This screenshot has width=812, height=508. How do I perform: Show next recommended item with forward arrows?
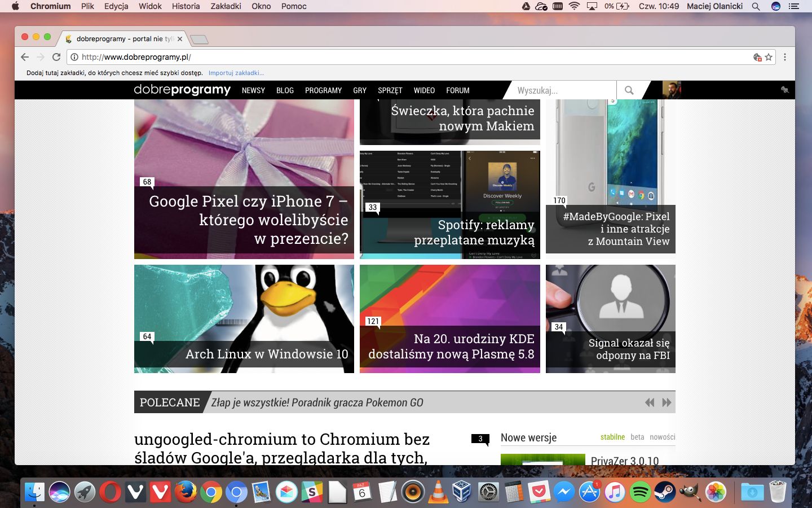667,402
